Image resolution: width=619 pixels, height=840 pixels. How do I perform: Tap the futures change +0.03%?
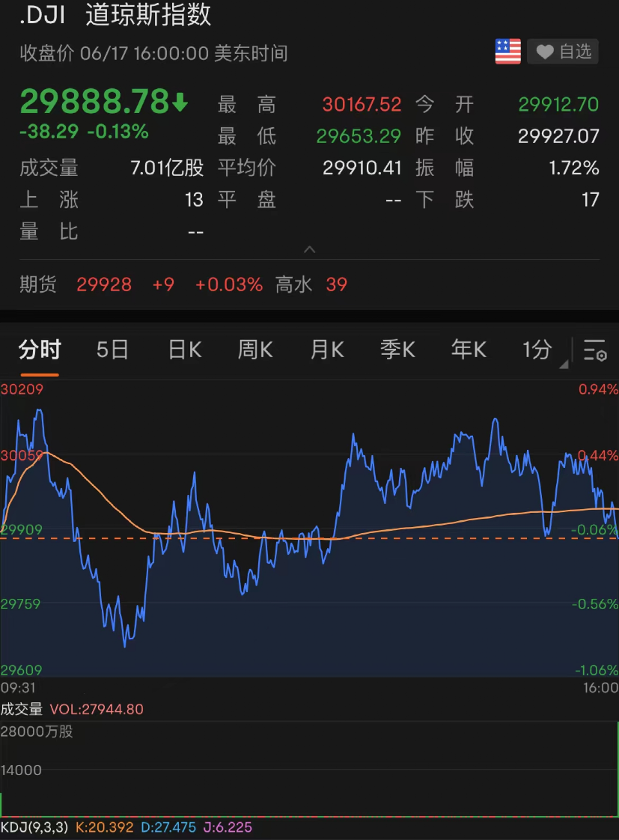pyautogui.click(x=228, y=284)
